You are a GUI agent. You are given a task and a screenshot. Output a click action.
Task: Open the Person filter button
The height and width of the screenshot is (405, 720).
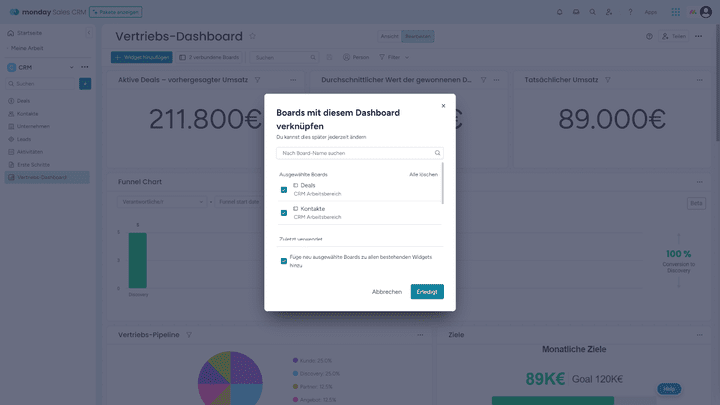click(356, 57)
